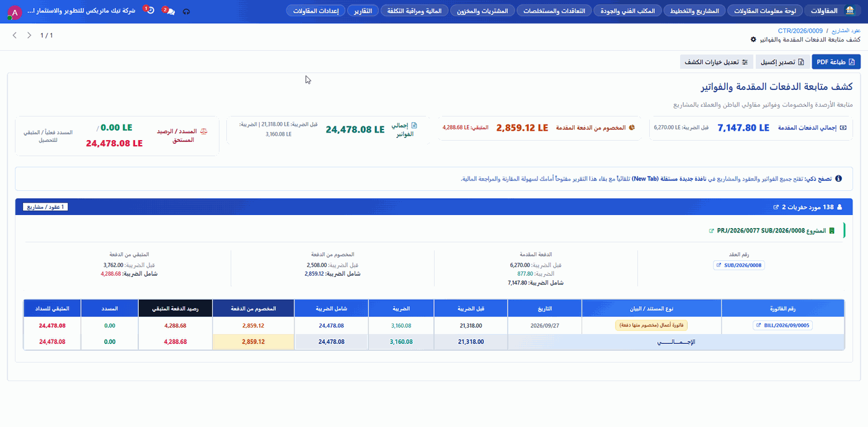Open the chat messages icon with badge 2
This screenshot has width=868, height=427.
pos(169,11)
